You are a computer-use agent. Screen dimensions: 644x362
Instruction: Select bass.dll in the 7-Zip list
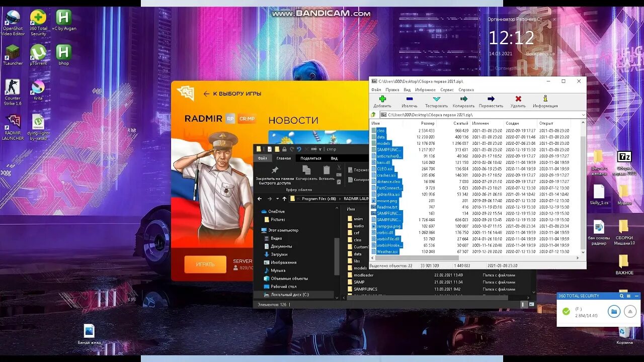tap(384, 162)
